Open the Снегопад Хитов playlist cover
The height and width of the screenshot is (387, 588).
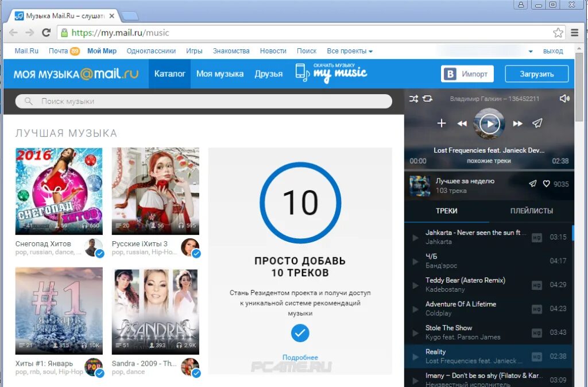click(x=59, y=191)
